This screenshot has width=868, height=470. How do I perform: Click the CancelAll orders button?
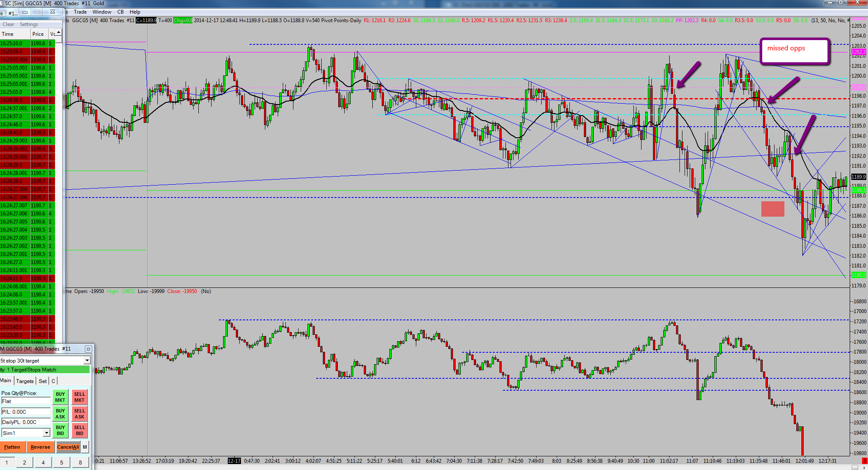(x=68, y=447)
